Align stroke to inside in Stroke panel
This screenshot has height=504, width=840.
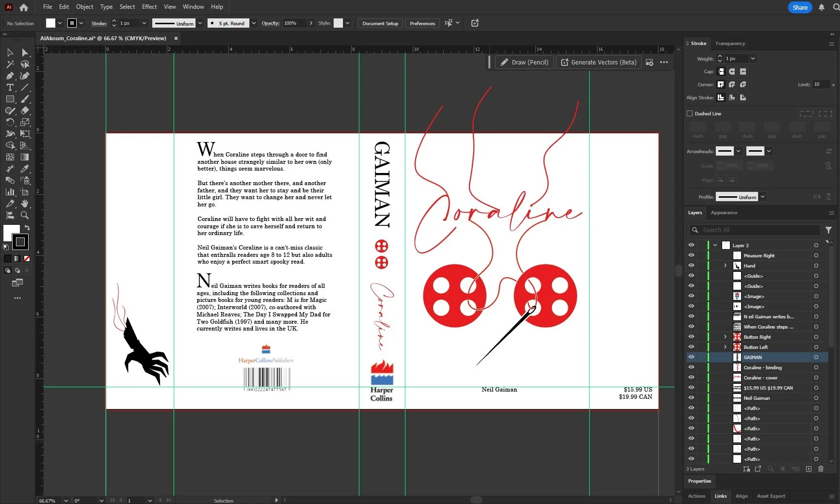pyautogui.click(x=732, y=97)
